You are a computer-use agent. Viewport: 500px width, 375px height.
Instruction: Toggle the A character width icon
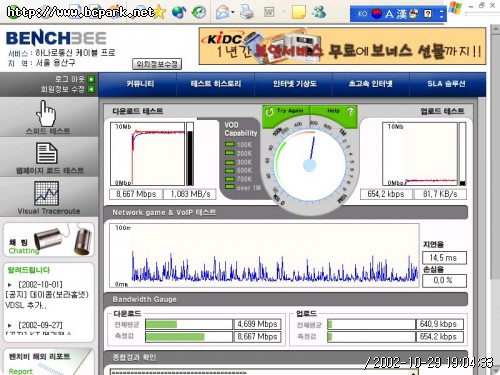tap(389, 14)
